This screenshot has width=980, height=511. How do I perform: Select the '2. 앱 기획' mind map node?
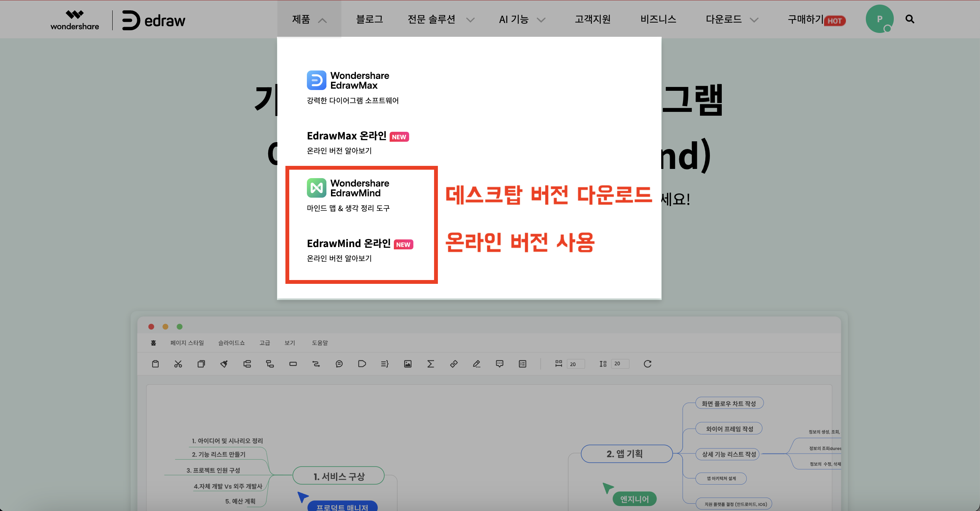click(x=627, y=454)
